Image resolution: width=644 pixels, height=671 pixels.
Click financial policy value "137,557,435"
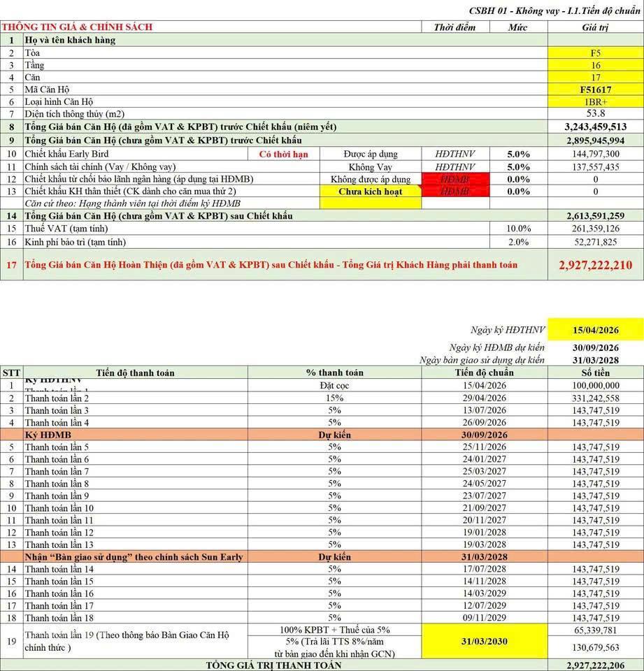click(x=596, y=167)
